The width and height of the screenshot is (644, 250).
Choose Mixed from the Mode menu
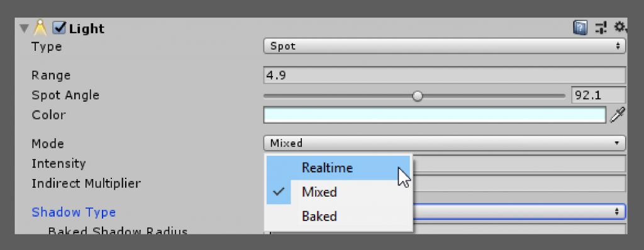coord(338,192)
